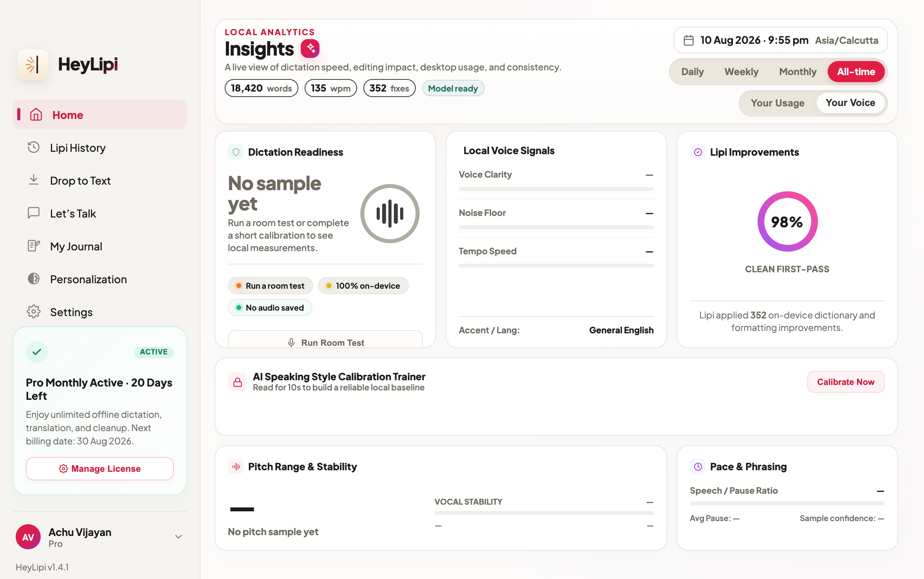The height and width of the screenshot is (579, 924).
Task: Click the AV avatar circle
Action: coord(28,537)
